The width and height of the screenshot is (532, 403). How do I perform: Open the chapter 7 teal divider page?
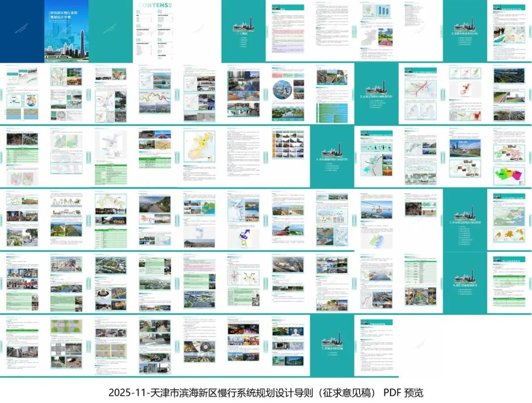[332, 345]
